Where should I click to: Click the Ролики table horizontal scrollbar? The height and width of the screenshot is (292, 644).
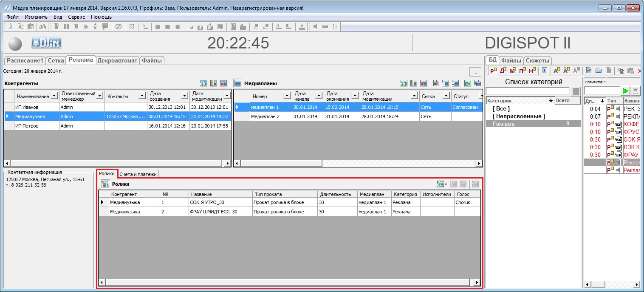pos(289,282)
